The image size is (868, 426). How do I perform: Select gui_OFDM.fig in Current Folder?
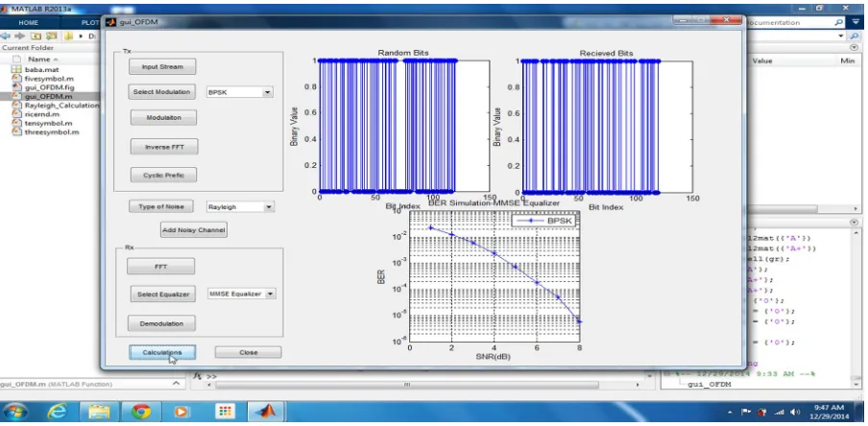[x=49, y=87]
